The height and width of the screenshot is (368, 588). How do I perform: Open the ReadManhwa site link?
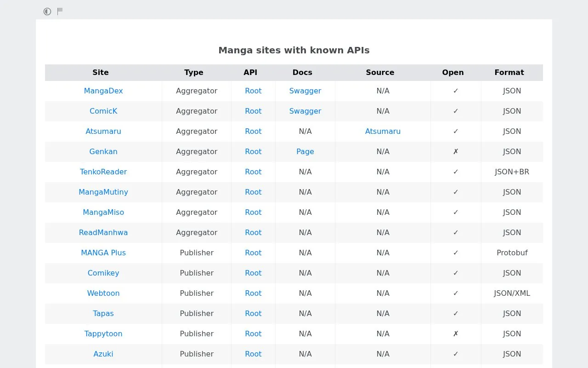(103, 233)
